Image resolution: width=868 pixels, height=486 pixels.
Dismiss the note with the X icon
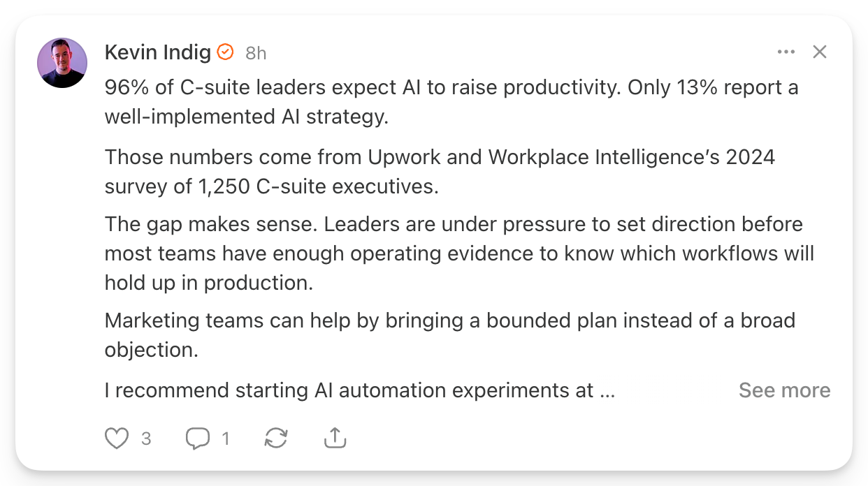coord(820,52)
